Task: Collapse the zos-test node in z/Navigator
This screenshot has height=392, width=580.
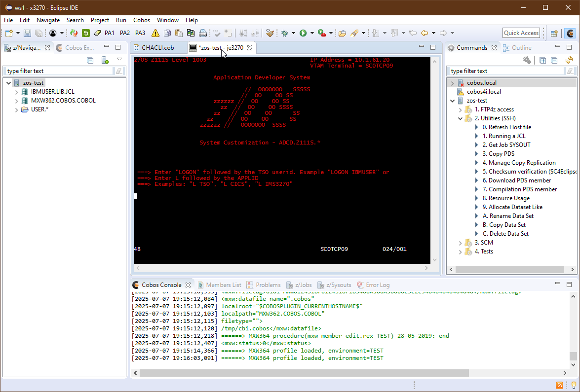Action: pyautogui.click(x=8, y=83)
